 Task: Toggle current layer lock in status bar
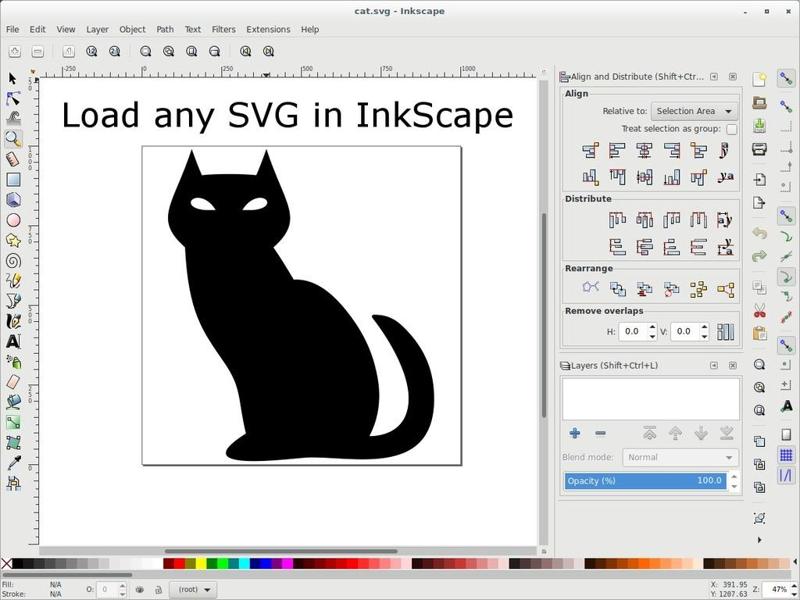click(158, 589)
